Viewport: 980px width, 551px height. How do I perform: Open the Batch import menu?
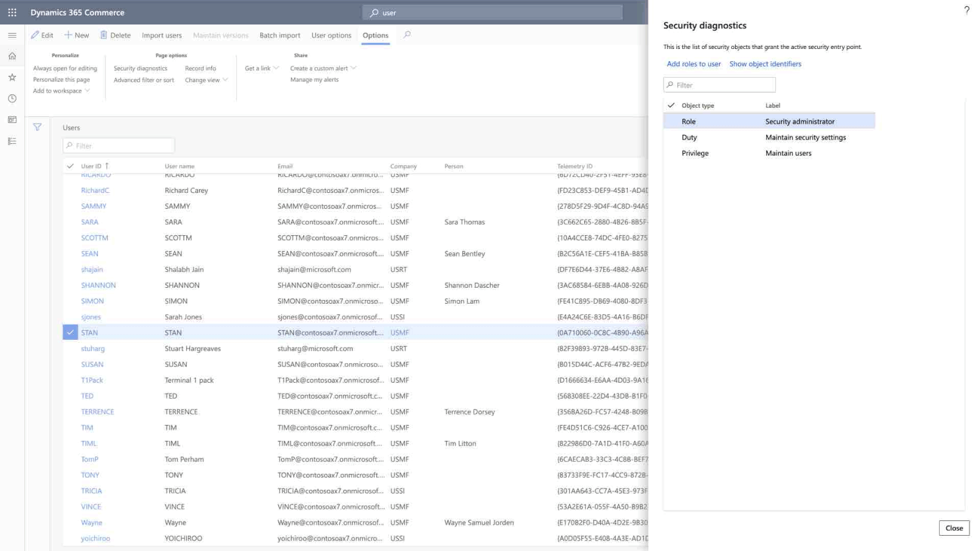coord(280,36)
